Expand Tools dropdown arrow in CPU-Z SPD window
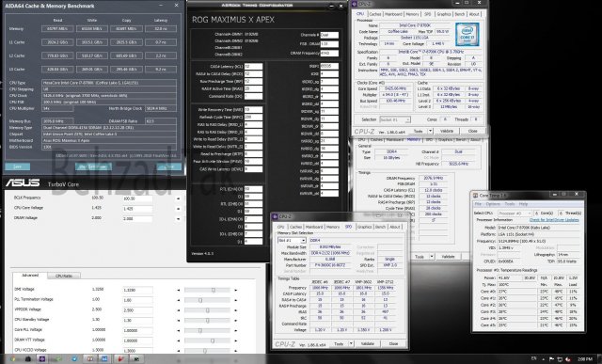602x364 pixels. [x=351, y=343]
